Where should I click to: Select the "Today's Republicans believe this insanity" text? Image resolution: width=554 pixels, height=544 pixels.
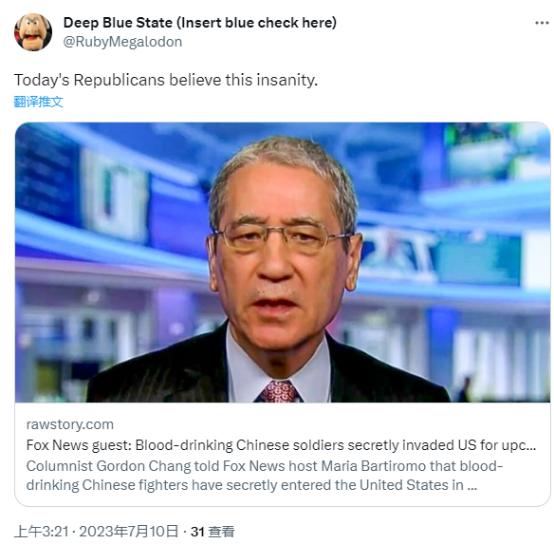(166, 80)
